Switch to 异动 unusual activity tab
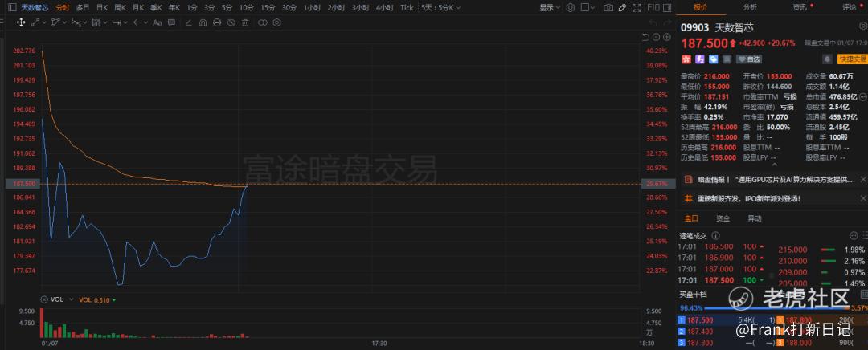868x350 pixels. coord(755,218)
